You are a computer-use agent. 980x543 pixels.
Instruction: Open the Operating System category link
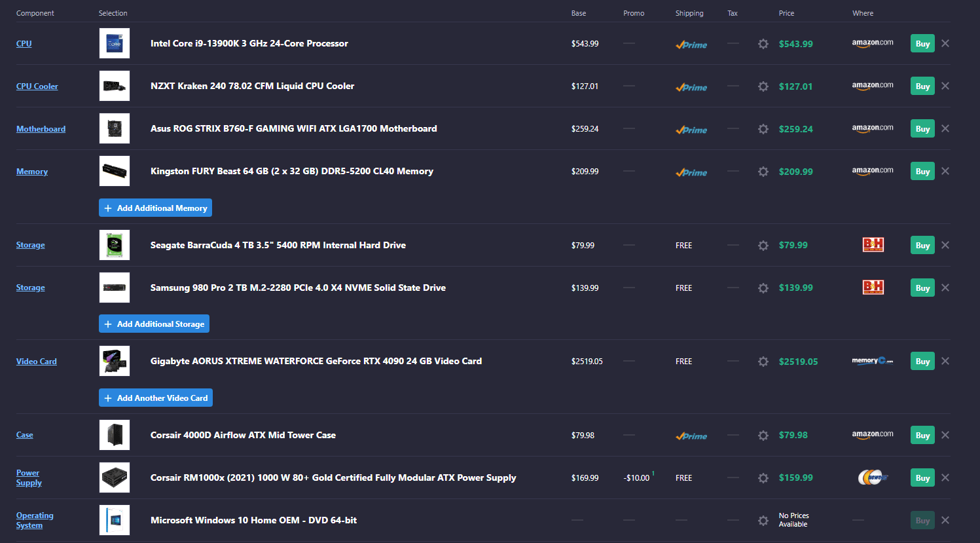click(35, 520)
